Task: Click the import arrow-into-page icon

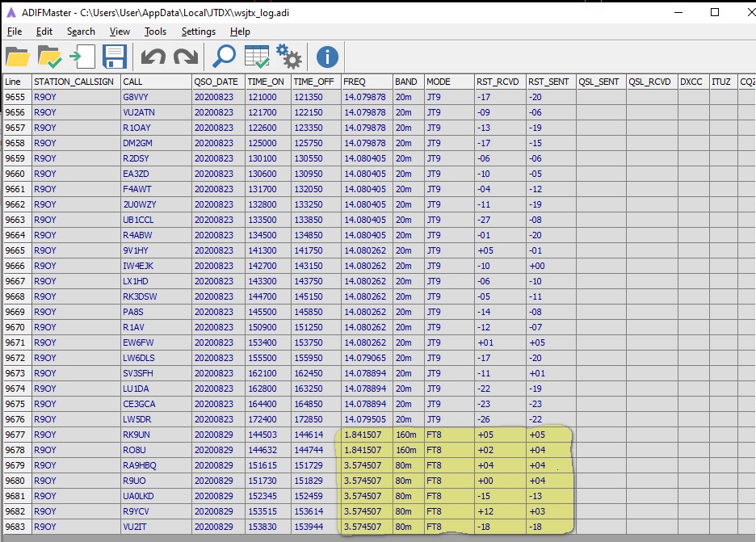Action: (x=81, y=57)
